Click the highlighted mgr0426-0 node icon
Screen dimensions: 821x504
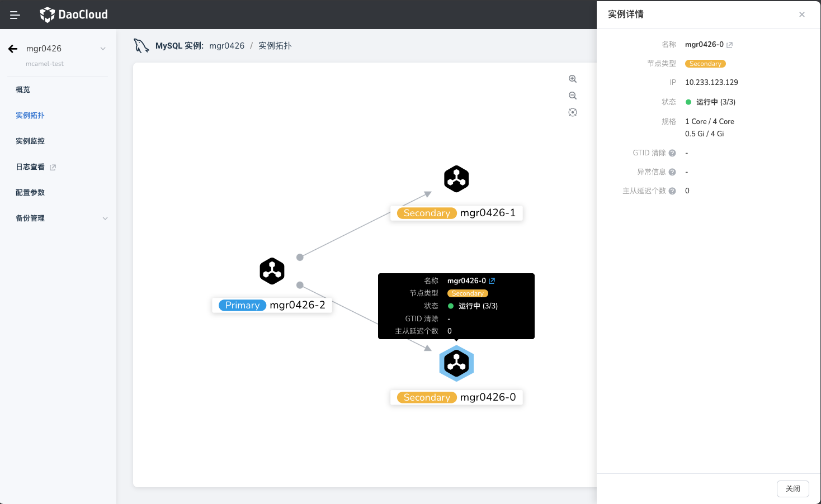456,364
